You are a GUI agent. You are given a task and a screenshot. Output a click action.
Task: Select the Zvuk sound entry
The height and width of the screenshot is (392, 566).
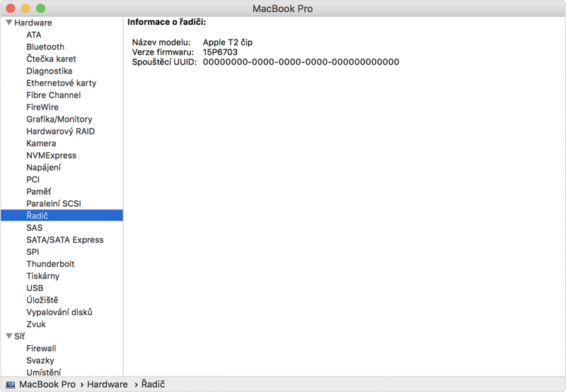click(36, 324)
